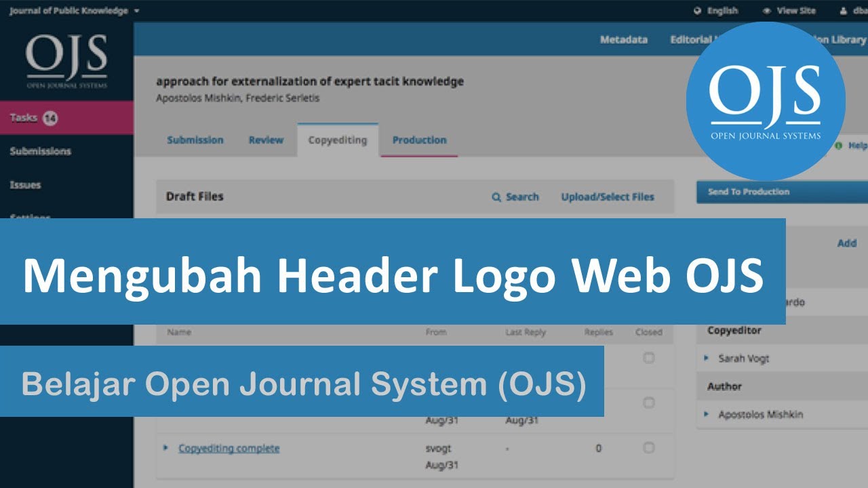
Task: Click the From column header
Action: (x=436, y=332)
